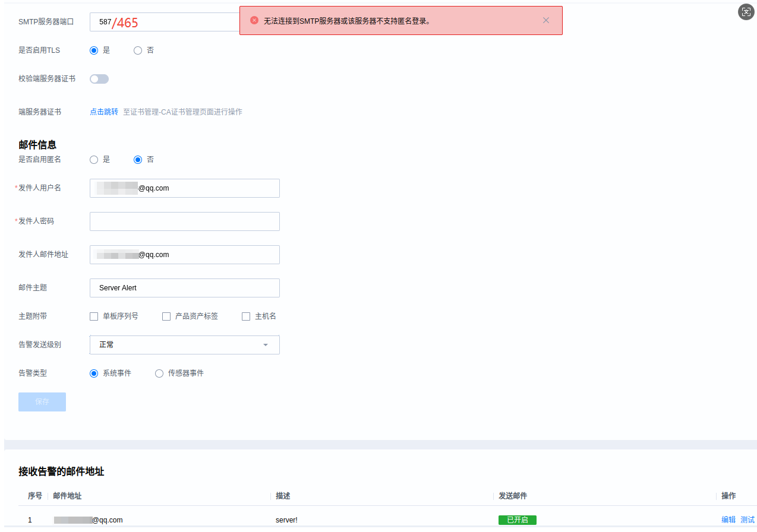Select 否 for 是否启用匿名
The height and width of the screenshot is (532, 757).
click(138, 160)
